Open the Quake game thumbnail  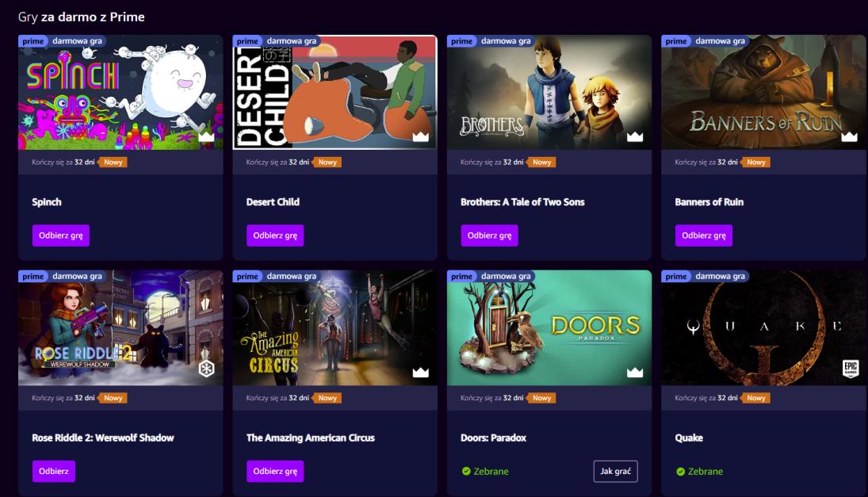(x=764, y=327)
